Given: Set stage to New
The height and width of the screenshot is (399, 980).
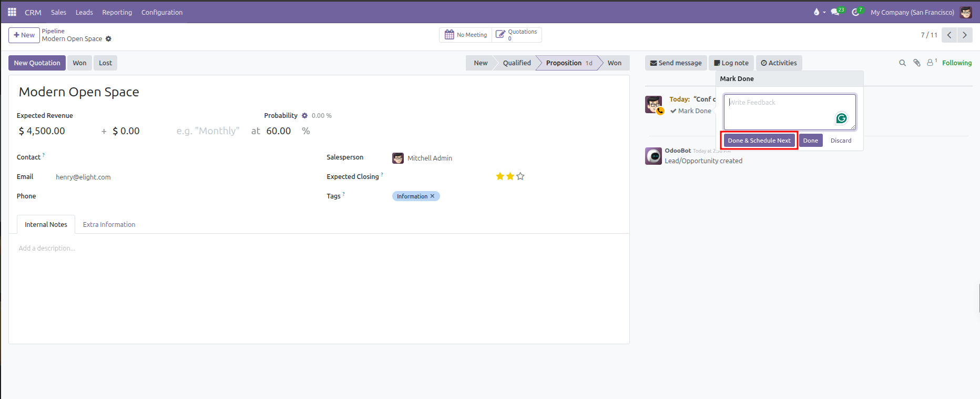Looking at the screenshot, I should point(481,63).
